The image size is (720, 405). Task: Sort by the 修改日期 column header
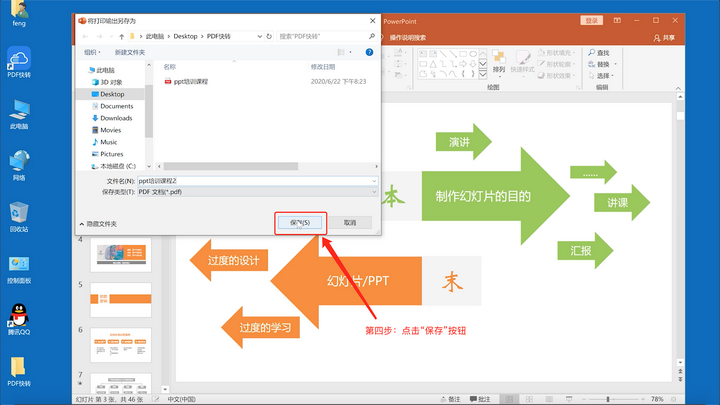323,67
